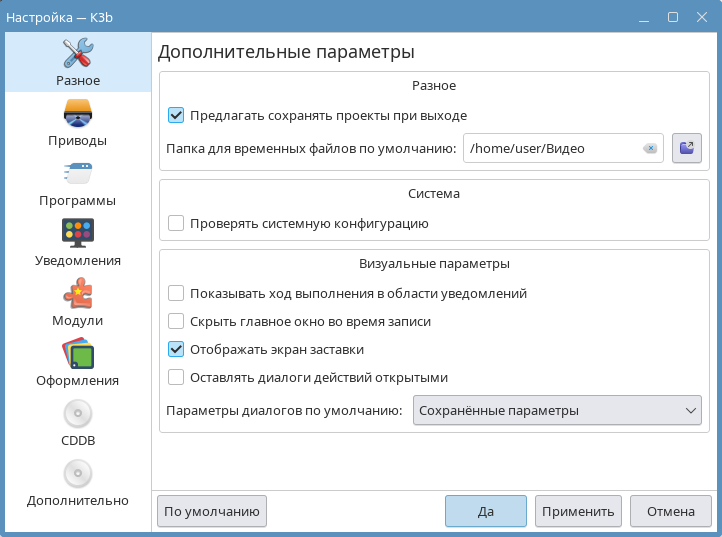
Task: Toggle Отображать экран заставки checkbox
Action: coord(176,349)
